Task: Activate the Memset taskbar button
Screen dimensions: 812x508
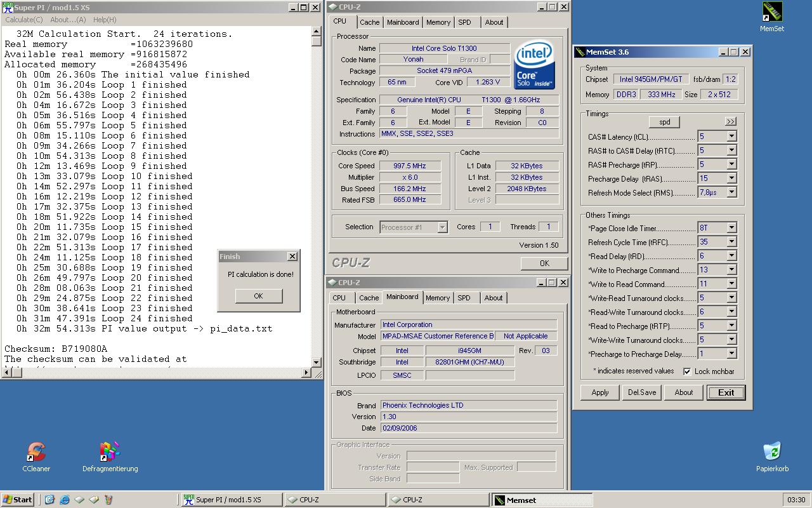Action: tap(543, 500)
